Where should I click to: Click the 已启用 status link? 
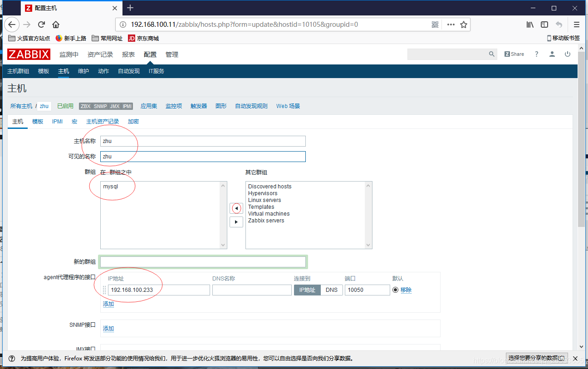(x=65, y=106)
